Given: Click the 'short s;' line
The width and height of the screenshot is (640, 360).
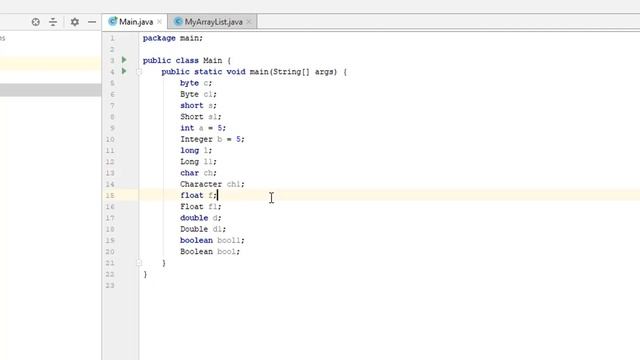Looking at the screenshot, I should (x=198, y=105).
